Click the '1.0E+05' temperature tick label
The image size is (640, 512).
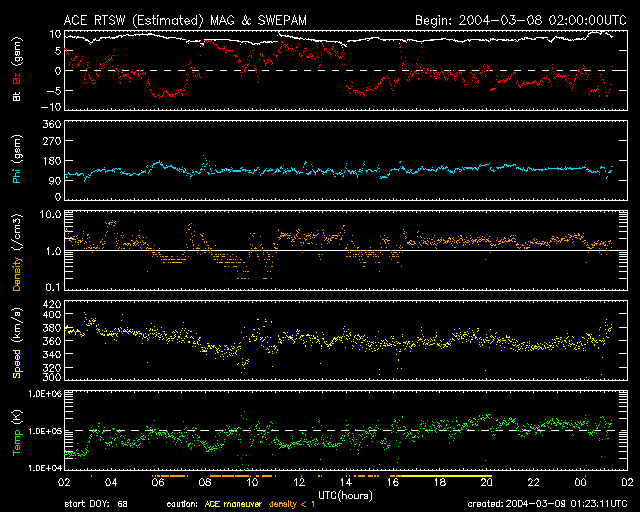(x=45, y=431)
